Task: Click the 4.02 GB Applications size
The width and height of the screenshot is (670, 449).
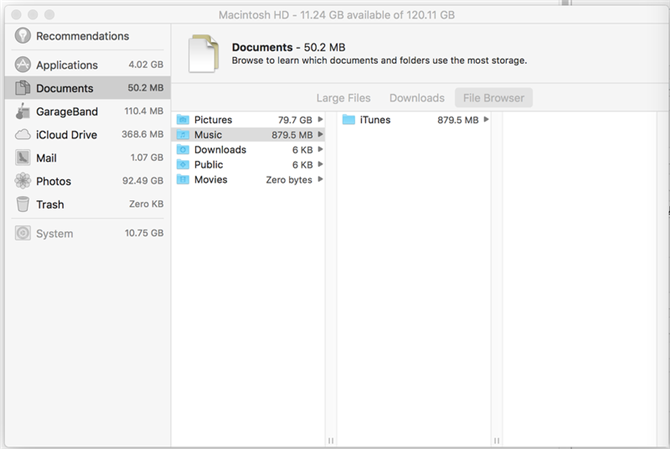Action: point(146,65)
